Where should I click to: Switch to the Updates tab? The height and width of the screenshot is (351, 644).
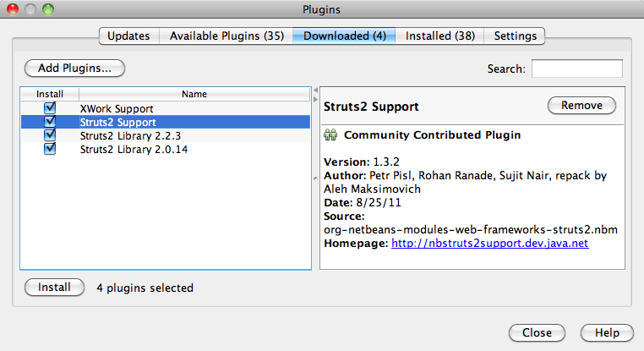coord(129,36)
